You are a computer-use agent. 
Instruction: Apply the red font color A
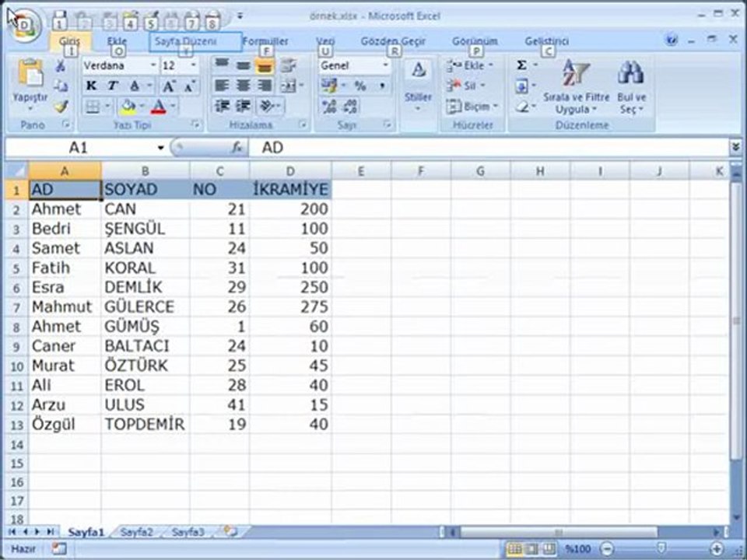[x=159, y=107]
